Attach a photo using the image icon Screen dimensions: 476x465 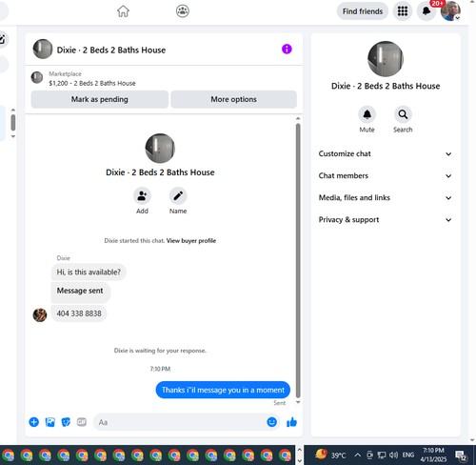tap(50, 422)
